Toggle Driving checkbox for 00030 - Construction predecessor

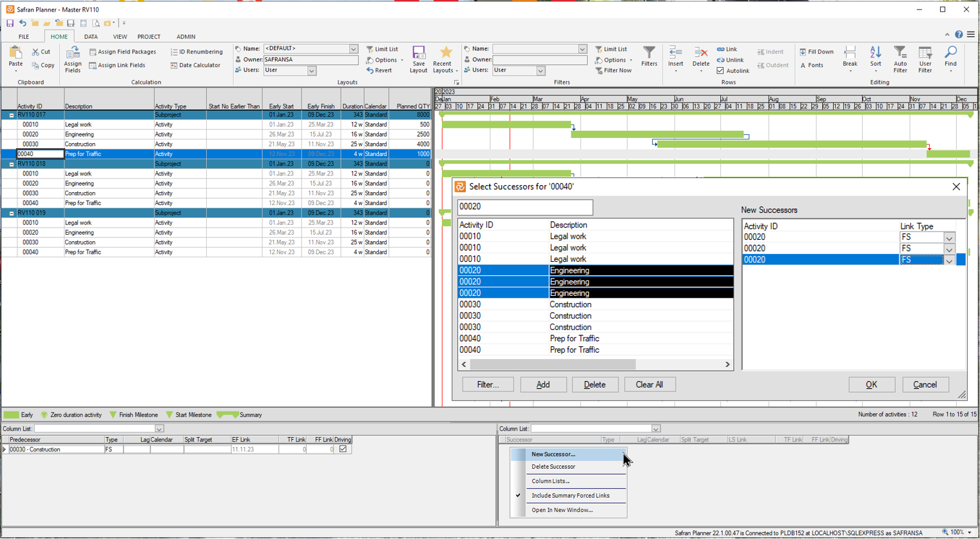tap(343, 449)
